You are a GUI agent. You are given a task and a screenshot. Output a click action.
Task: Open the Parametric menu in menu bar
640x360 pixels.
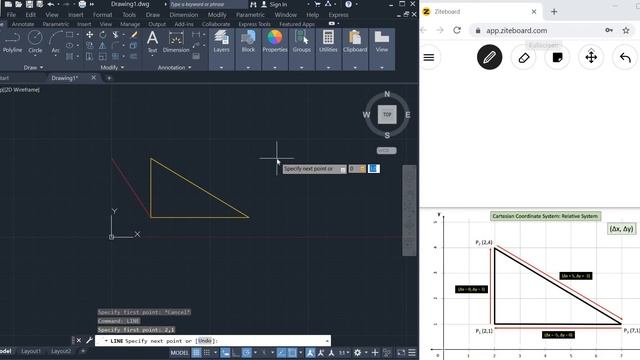250,15
